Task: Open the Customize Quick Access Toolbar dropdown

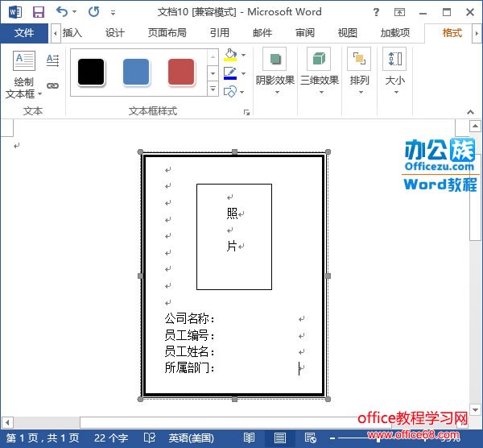Action: coord(113,13)
